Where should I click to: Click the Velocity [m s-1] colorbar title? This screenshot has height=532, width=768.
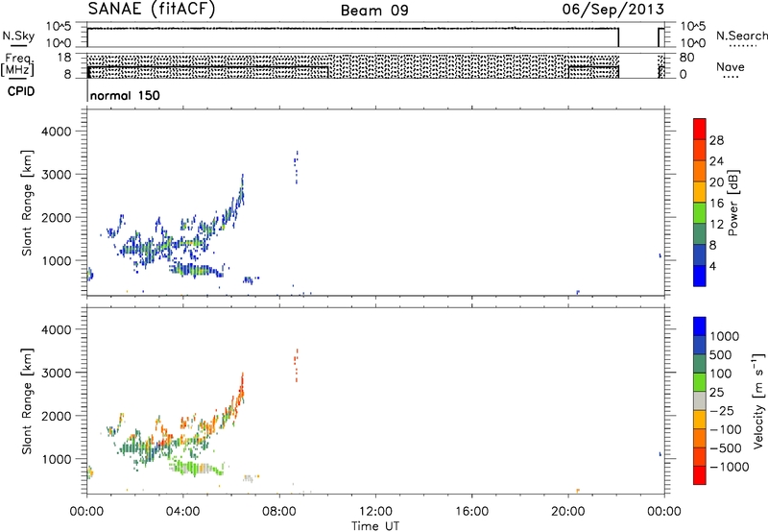pos(757,400)
